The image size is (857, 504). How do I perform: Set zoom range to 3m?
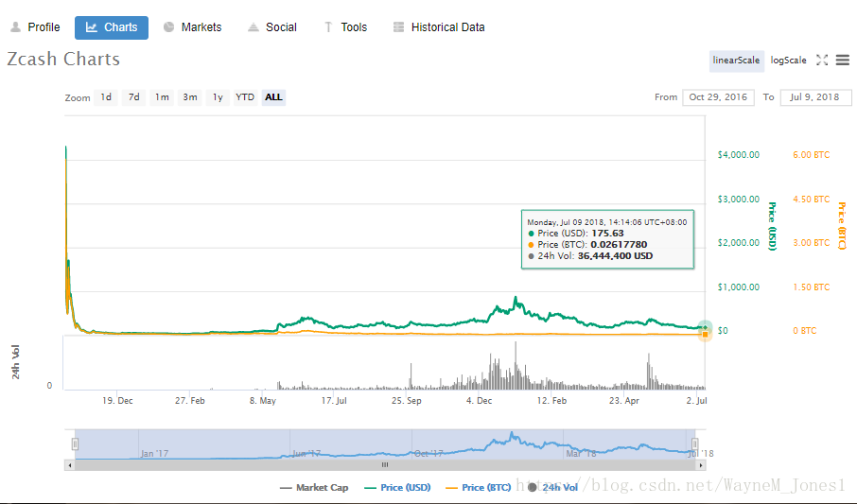click(190, 97)
